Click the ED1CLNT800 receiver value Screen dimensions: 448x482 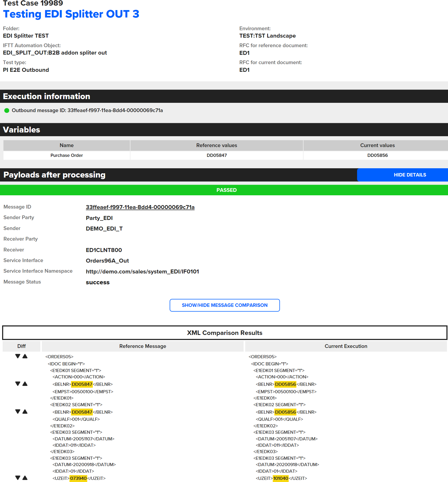[104, 250]
